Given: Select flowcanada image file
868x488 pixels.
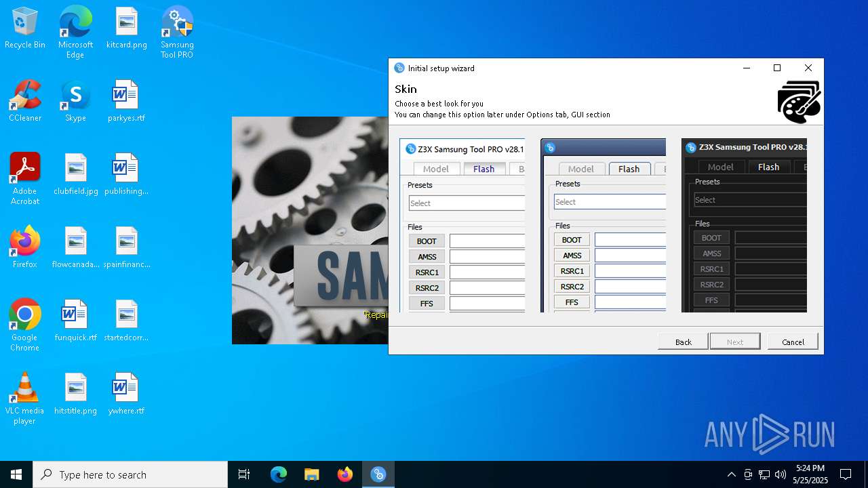Looking at the screenshot, I should coord(75,248).
